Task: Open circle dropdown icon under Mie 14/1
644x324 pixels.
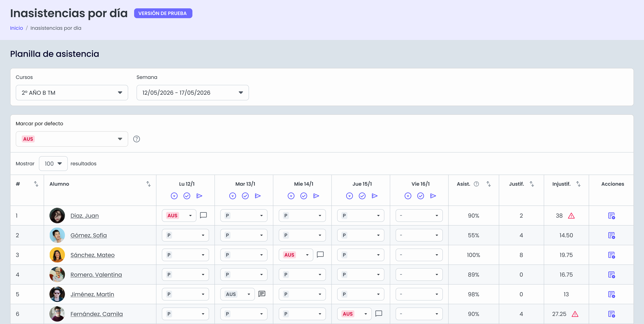Action: point(291,196)
